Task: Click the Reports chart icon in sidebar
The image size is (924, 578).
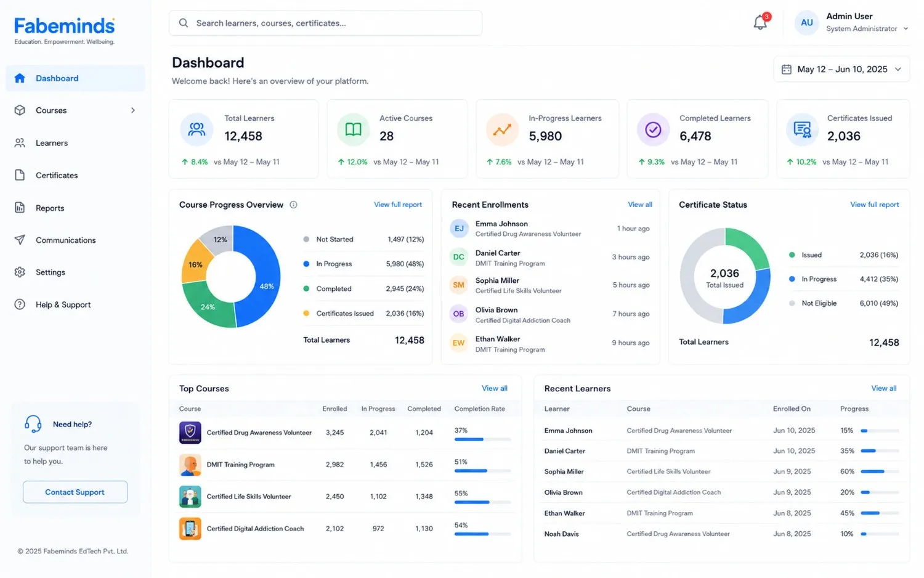Action: click(20, 208)
